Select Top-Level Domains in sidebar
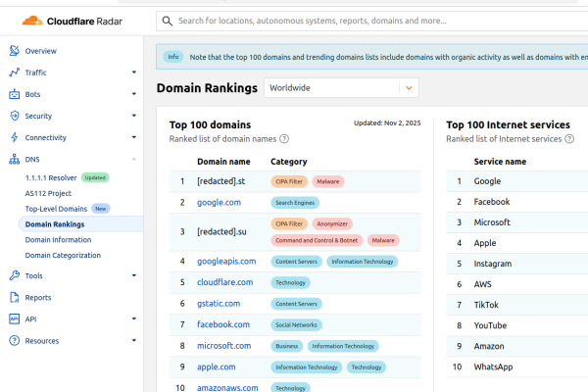 56,209
